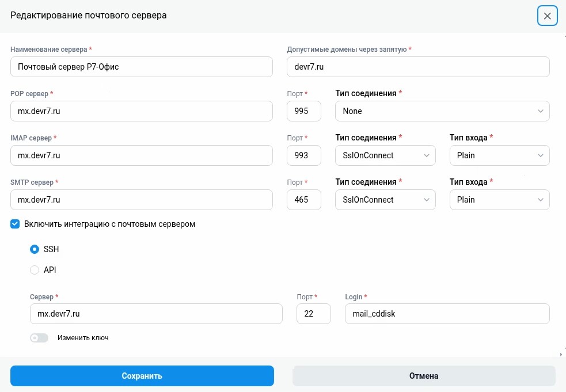
Task: Open IMAP login type dropdown
Action: click(500, 155)
